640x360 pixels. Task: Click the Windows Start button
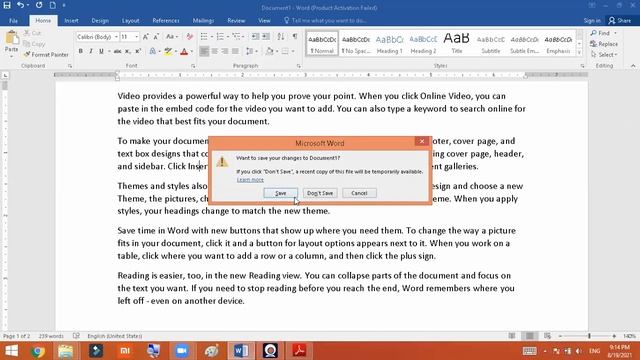tap(11, 351)
